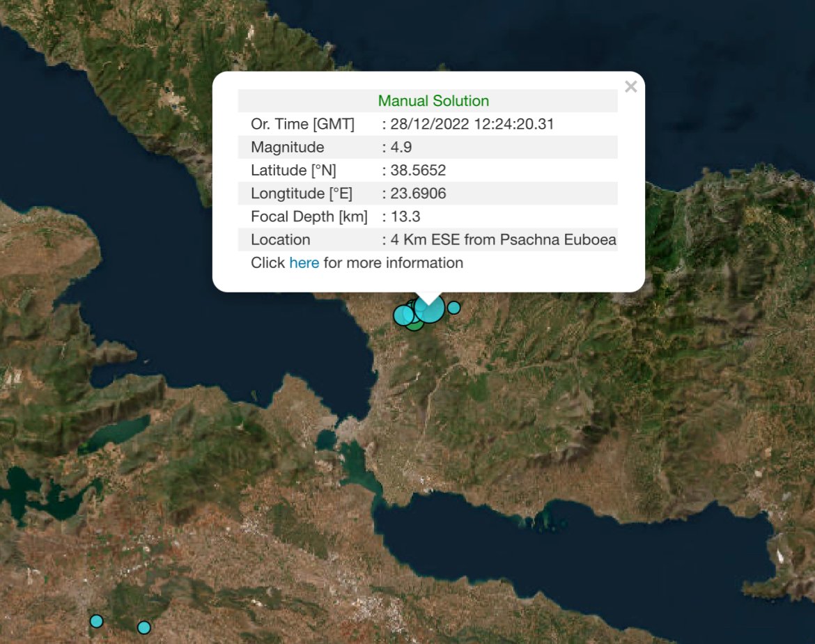Click the 'Or. Time [GMT]' label

click(302, 124)
